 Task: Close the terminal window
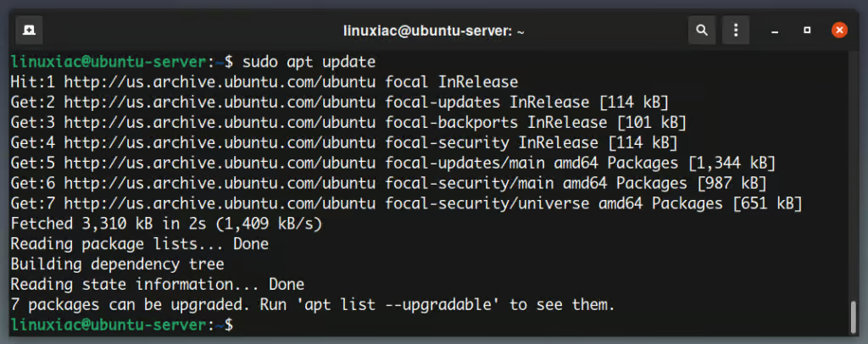coord(839,31)
